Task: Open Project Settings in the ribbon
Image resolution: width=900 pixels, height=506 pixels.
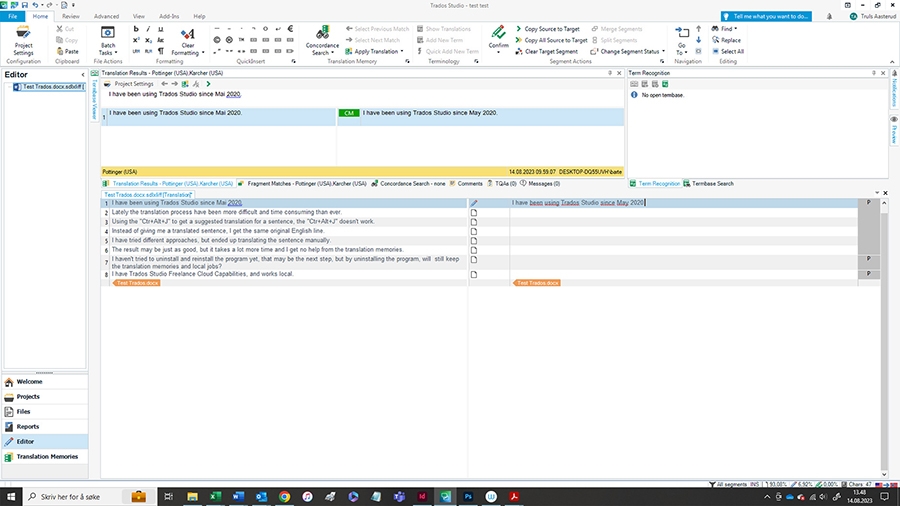Action: pyautogui.click(x=24, y=40)
